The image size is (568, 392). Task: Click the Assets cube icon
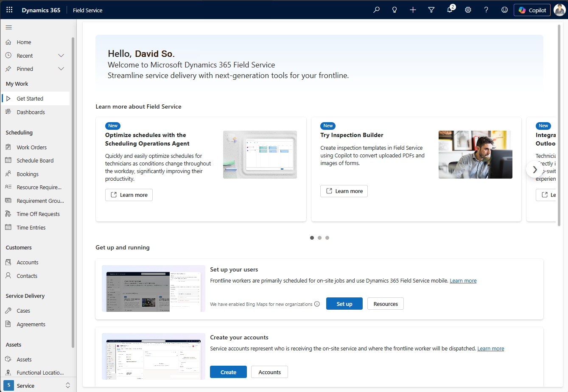click(8, 359)
